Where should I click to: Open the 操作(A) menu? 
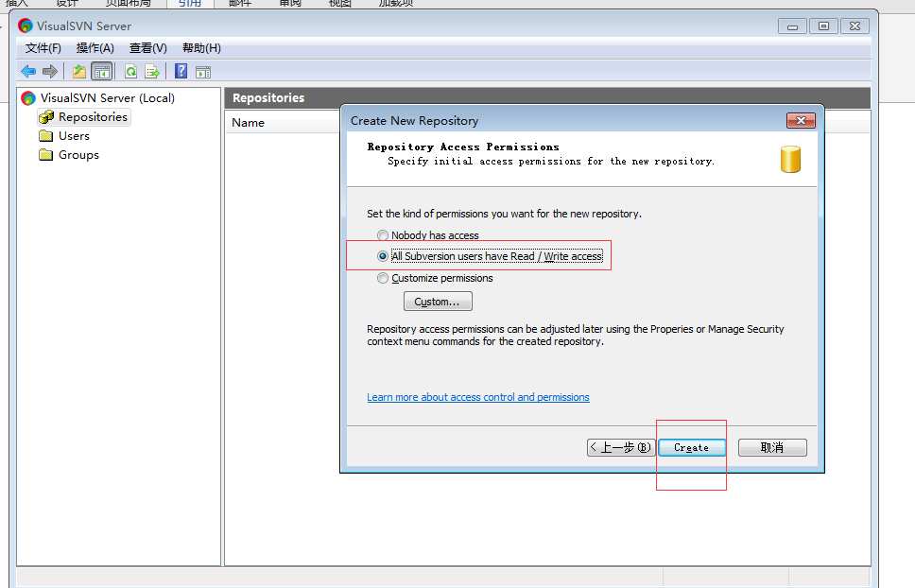pyautogui.click(x=95, y=48)
